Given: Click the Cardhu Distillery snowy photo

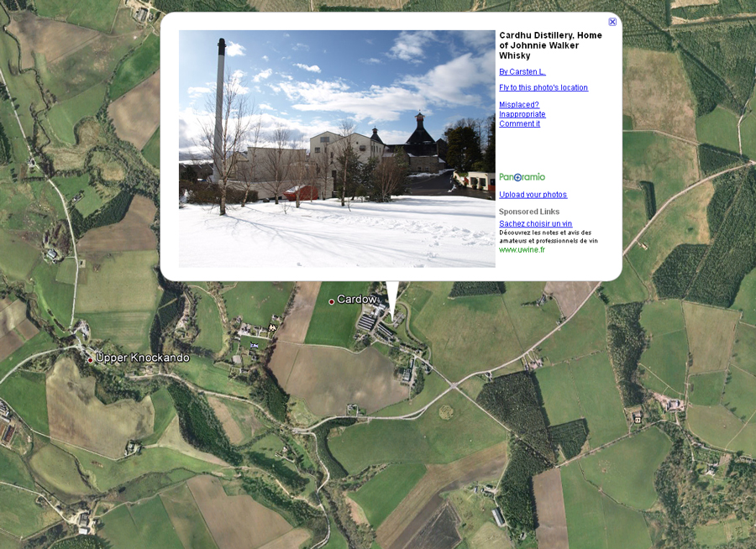Looking at the screenshot, I should coord(337,149).
